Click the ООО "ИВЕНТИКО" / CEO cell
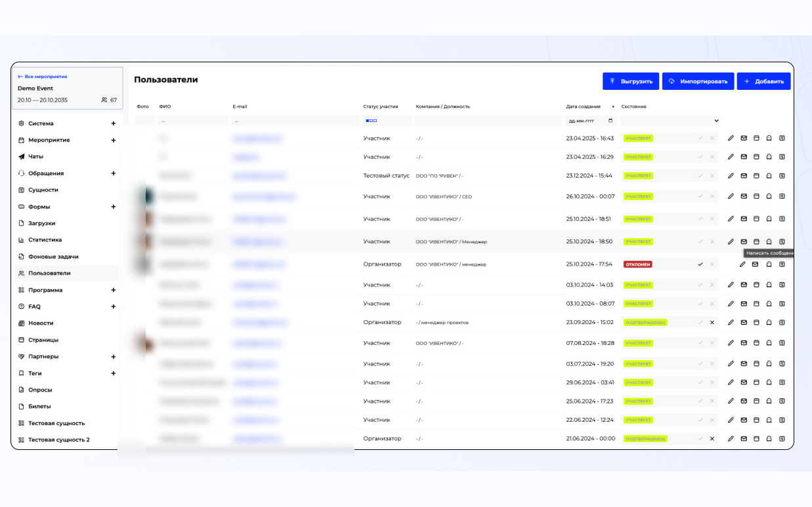Screen dimensions: 812x507 pyautogui.click(x=444, y=197)
